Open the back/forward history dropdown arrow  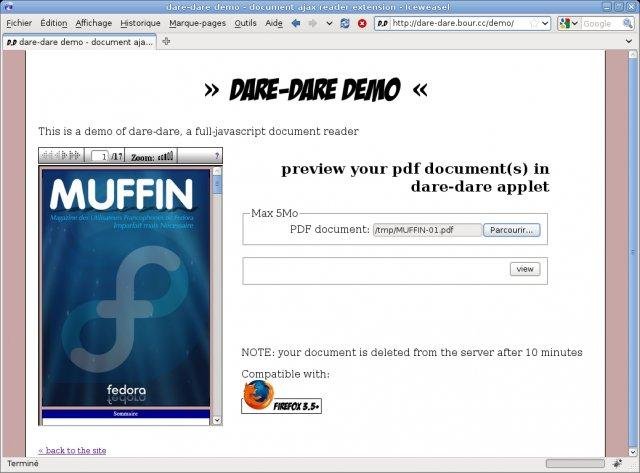coord(329,24)
